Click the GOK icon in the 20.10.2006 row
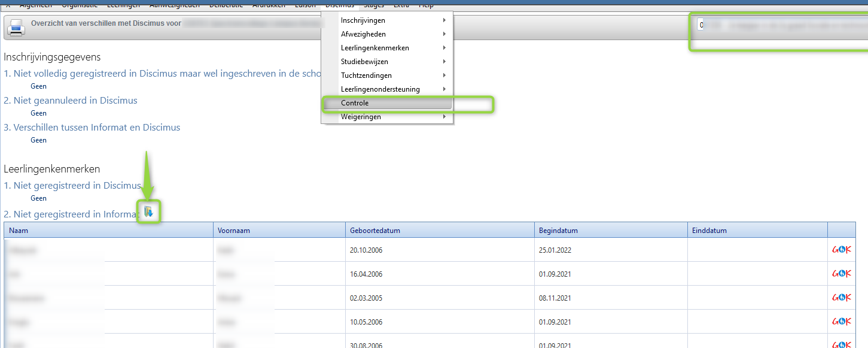This screenshot has height=348, width=868. pyautogui.click(x=841, y=250)
